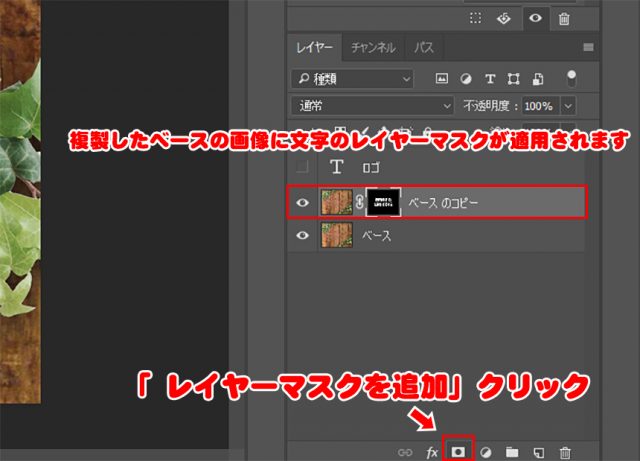Toggle the layer filtering on/off switch
Viewport: 640px width, 461px height.
[571, 78]
